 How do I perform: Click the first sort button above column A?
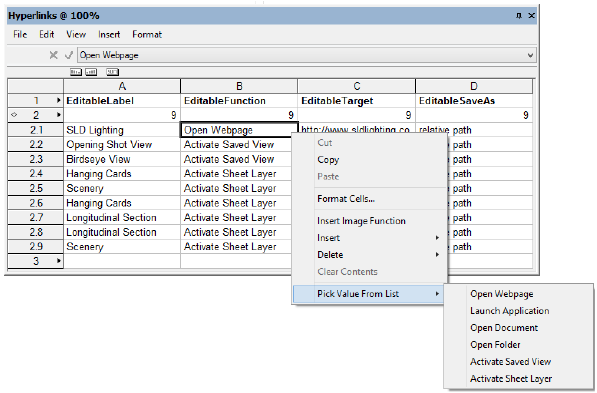[76, 72]
